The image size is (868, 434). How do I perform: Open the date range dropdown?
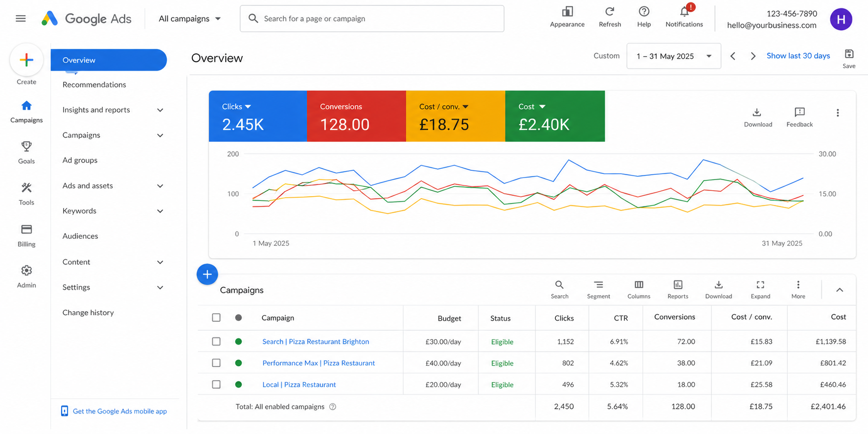(674, 56)
